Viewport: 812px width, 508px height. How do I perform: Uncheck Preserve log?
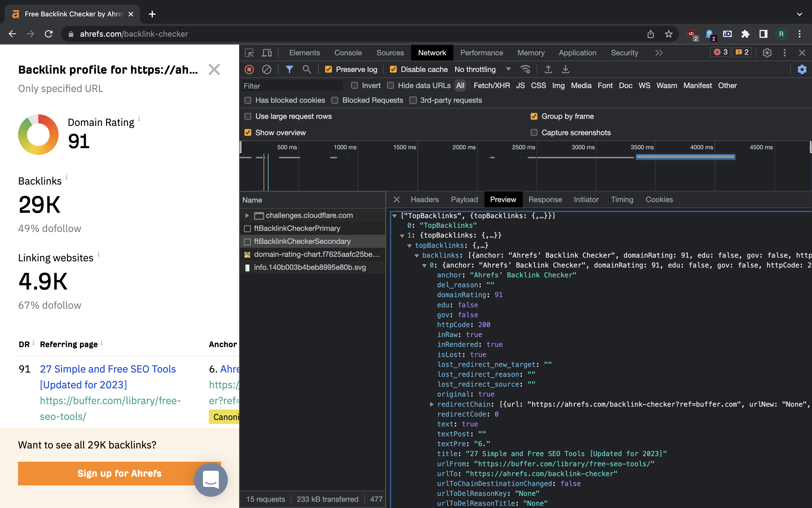[328, 69]
